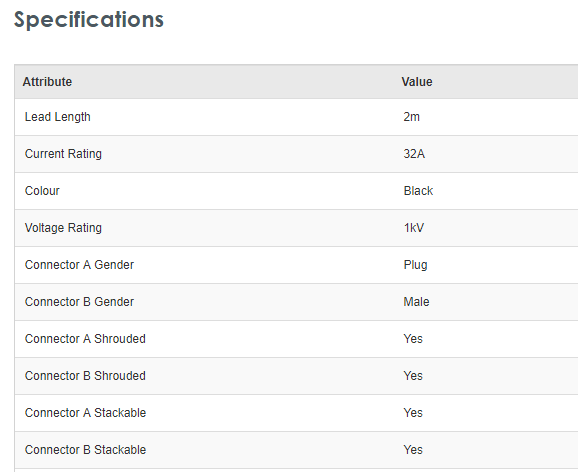The image size is (578, 472).
Task: Select the Connector B Gender attribute
Action: [x=79, y=302]
